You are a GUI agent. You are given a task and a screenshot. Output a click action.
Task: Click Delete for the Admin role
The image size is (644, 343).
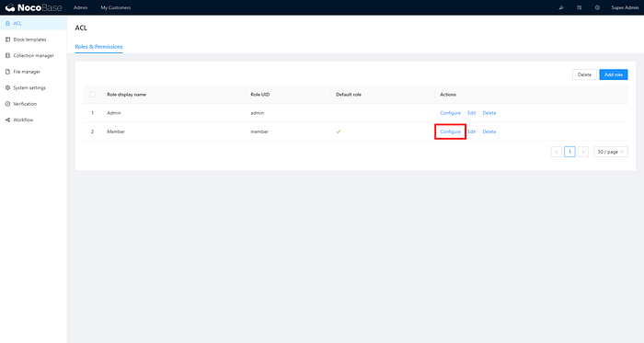click(489, 113)
